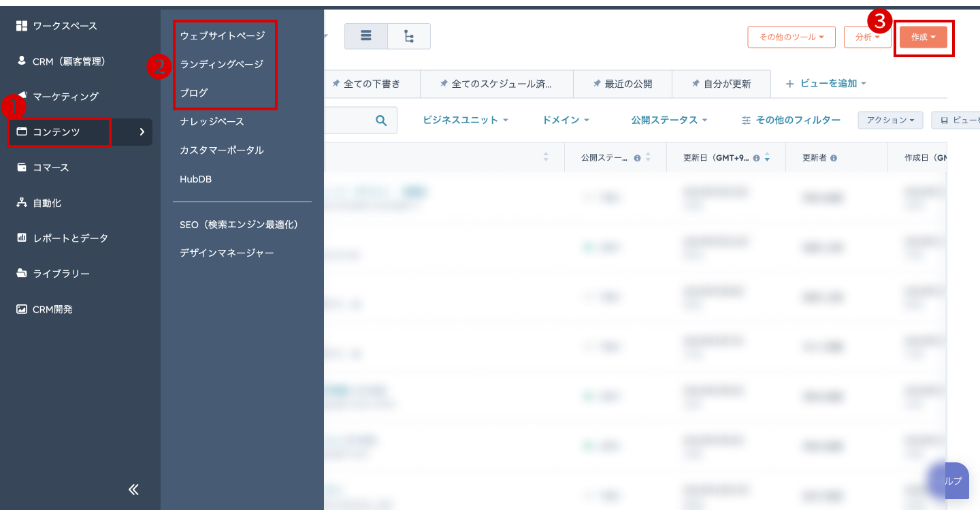Open ビジネスユニット filter dropdown
Image resolution: width=980 pixels, height=510 pixels.
pyautogui.click(x=465, y=120)
